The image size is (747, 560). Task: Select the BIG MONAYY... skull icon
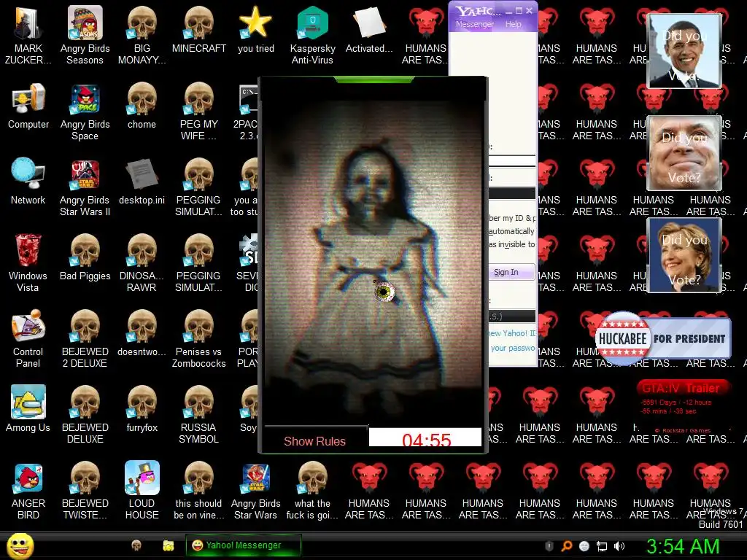pyautogui.click(x=142, y=36)
